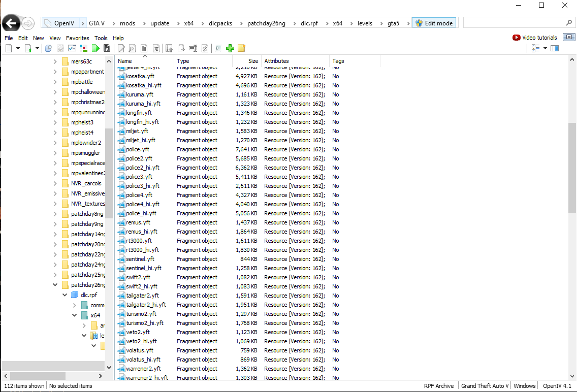Toggle the preview pane layout icon
577x392 pixels.
555,48
